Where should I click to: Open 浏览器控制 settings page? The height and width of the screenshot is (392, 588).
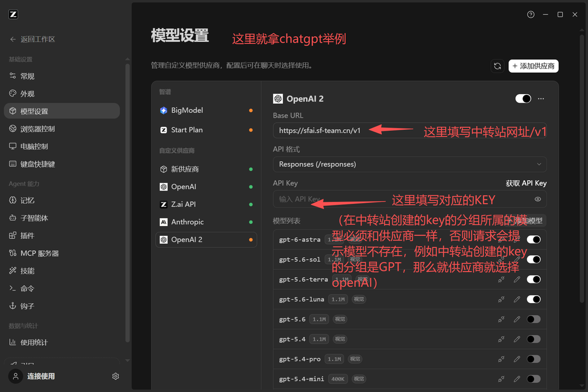[x=62, y=129]
